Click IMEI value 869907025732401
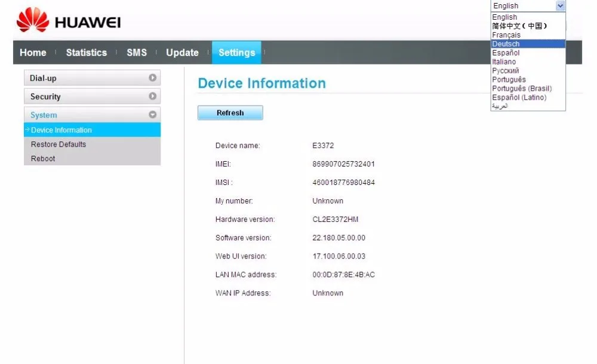This screenshot has width=597, height=364. coord(343,164)
